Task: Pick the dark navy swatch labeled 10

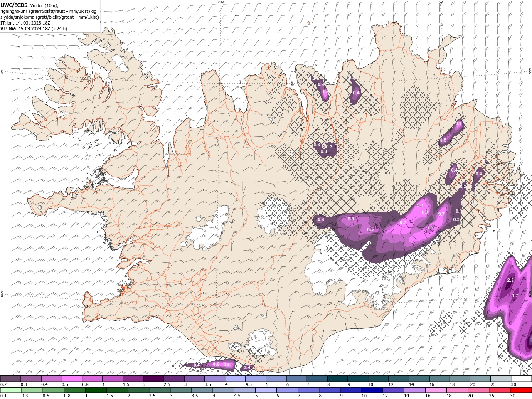Action: (x=372, y=390)
